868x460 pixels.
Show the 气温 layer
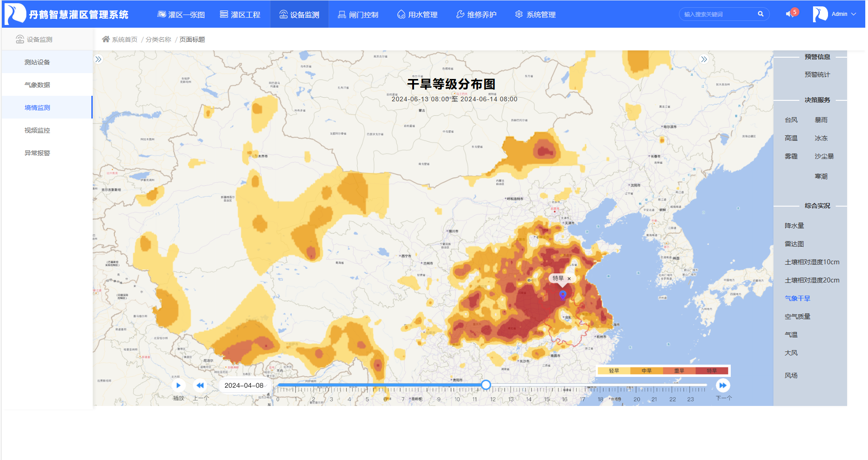click(x=791, y=335)
